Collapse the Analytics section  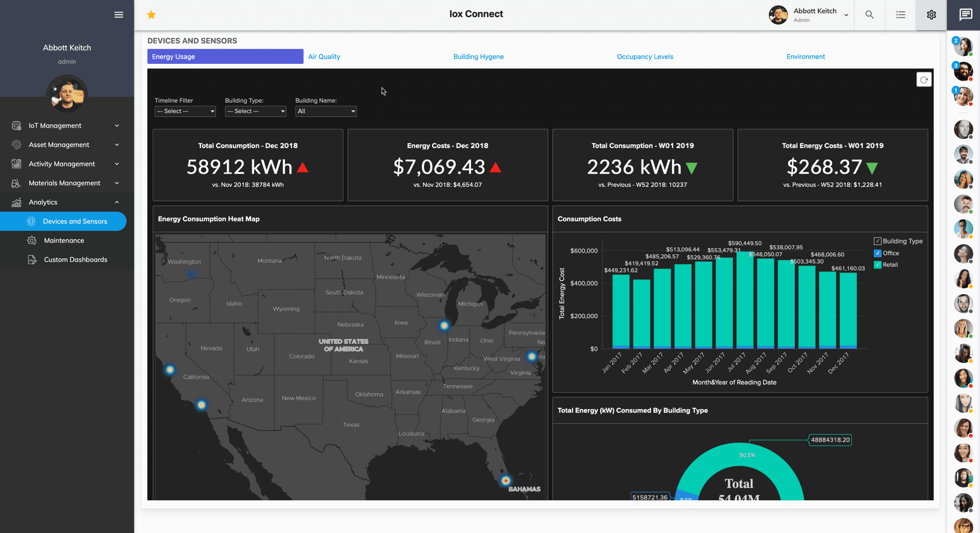[117, 202]
